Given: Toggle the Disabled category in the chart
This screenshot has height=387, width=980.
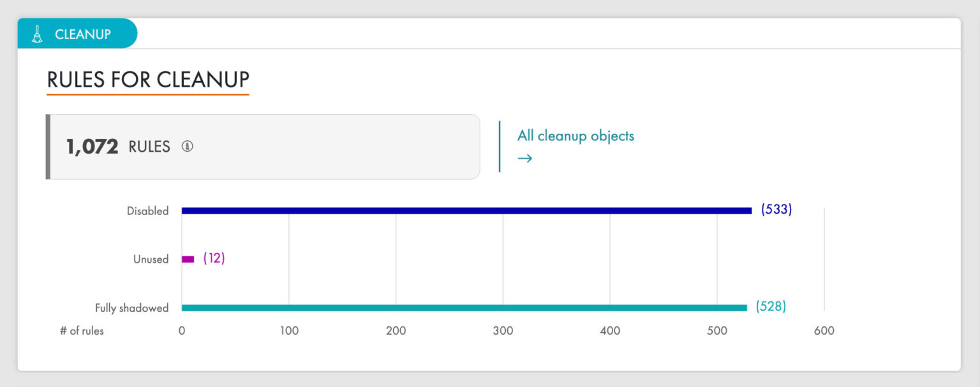Looking at the screenshot, I should coord(148,210).
